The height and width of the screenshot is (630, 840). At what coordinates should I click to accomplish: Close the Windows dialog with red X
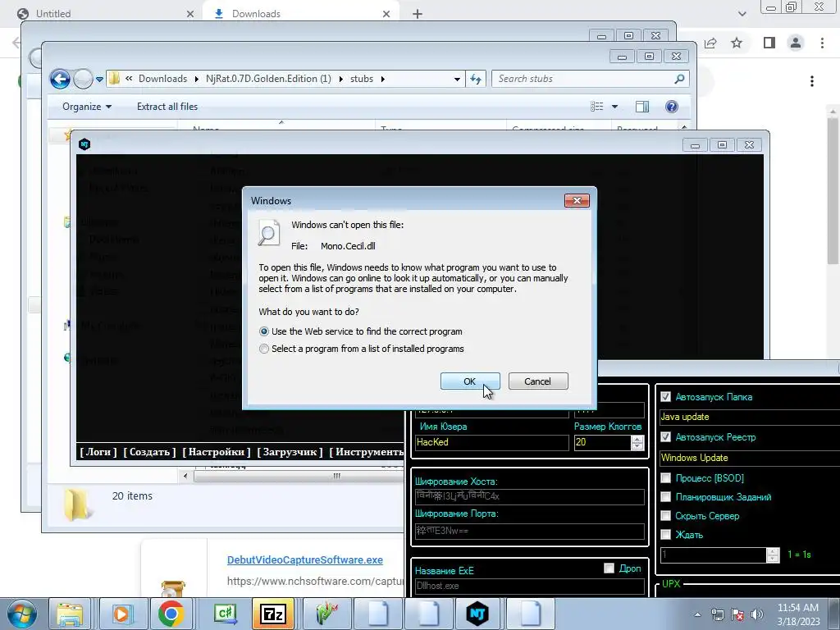[x=577, y=201]
